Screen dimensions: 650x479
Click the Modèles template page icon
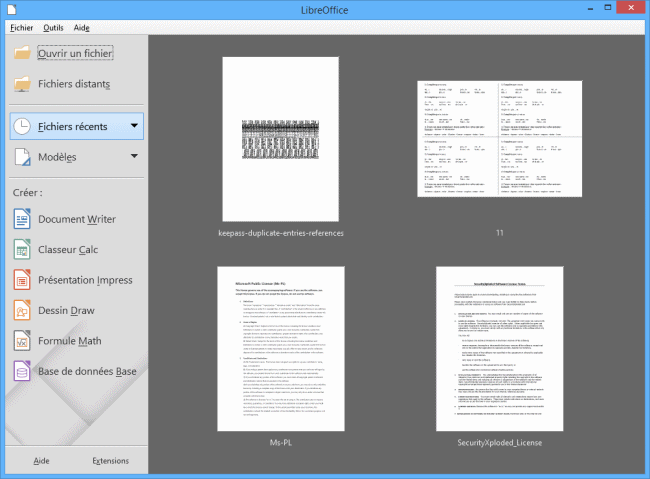[x=22, y=157]
